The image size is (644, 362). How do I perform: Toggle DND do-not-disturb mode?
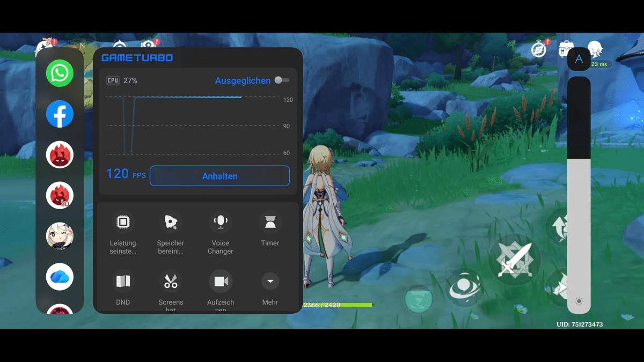tap(123, 281)
